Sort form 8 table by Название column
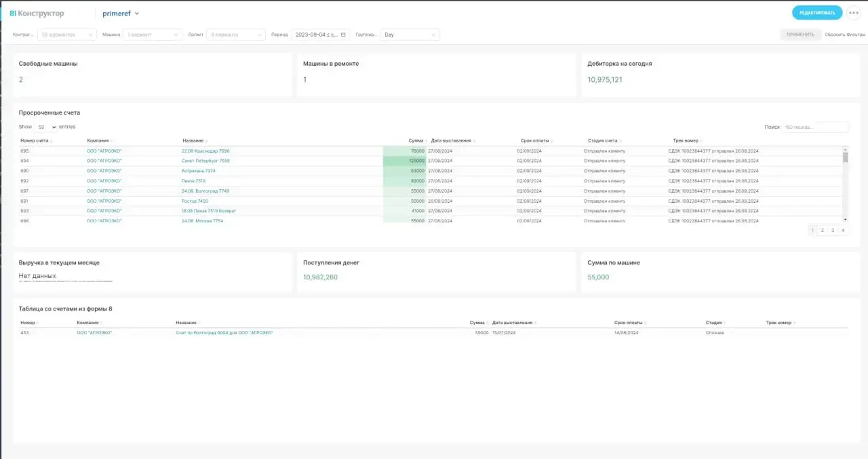Image resolution: width=868 pixels, height=459 pixels. click(x=188, y=323)
